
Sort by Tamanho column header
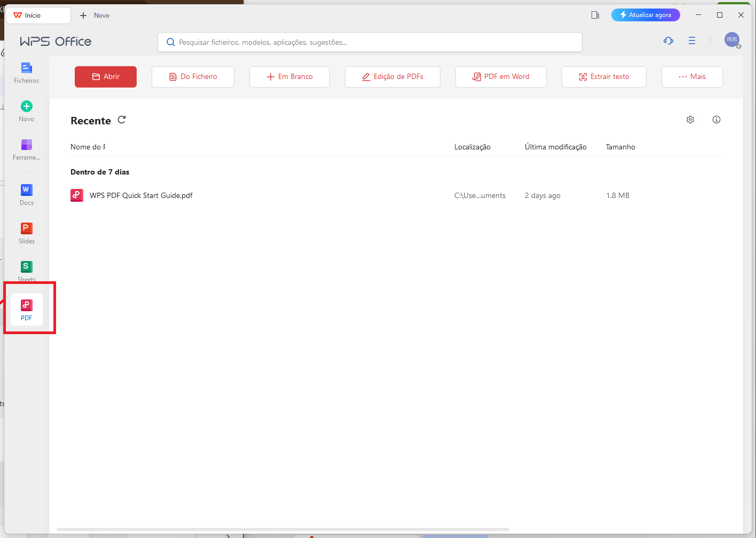[x=620, y=147]
